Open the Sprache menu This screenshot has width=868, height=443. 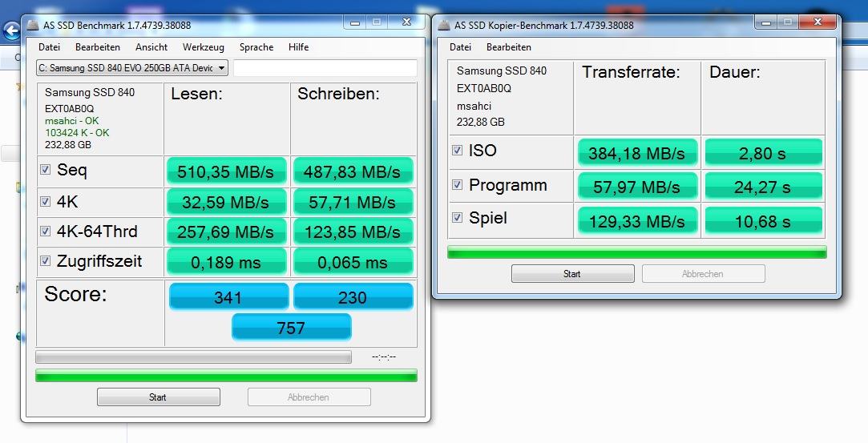[256, 47]
